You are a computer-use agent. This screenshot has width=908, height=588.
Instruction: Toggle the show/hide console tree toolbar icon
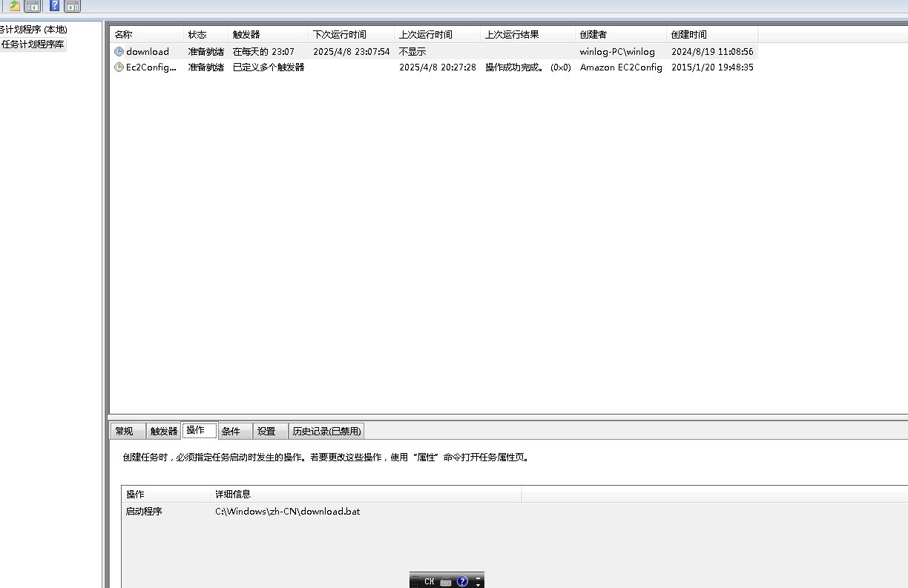[33, 6]
